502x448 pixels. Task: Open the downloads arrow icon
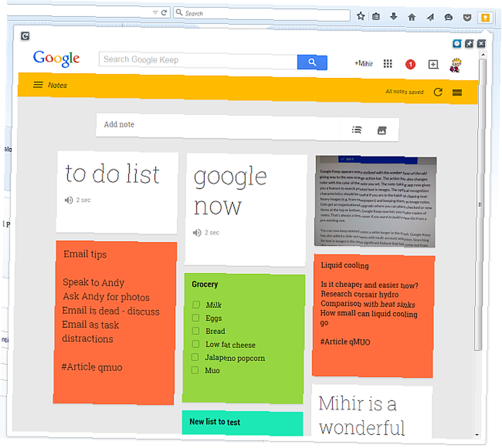coord(394,17)
